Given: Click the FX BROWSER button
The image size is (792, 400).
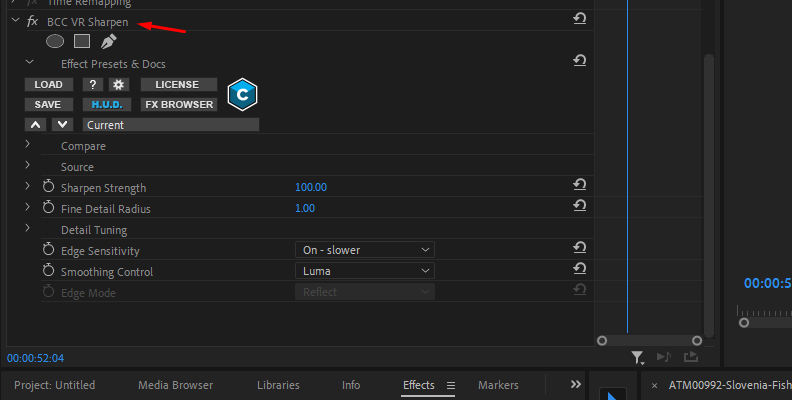Looking at the screenshot, I should click(178, 104).
